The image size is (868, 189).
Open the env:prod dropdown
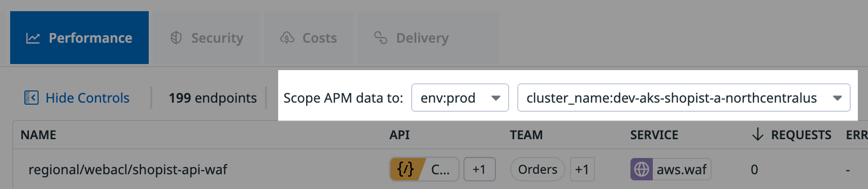[460, 98]
